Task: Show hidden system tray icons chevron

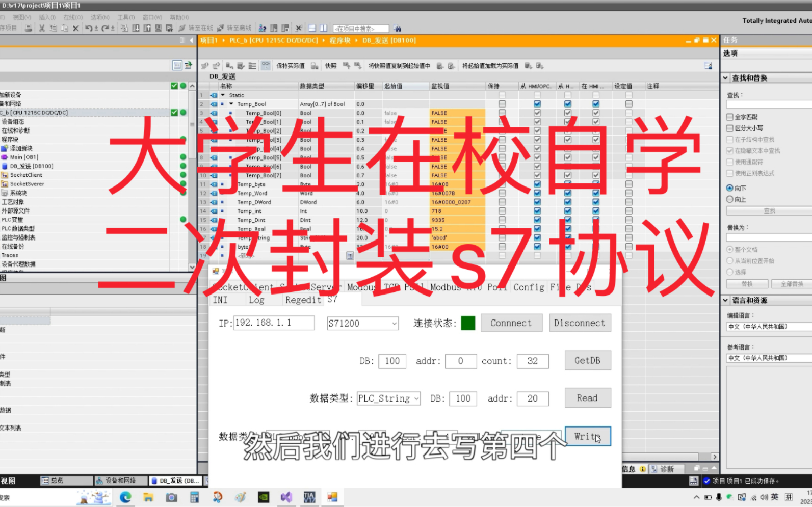Action: [x=696, y=497]
